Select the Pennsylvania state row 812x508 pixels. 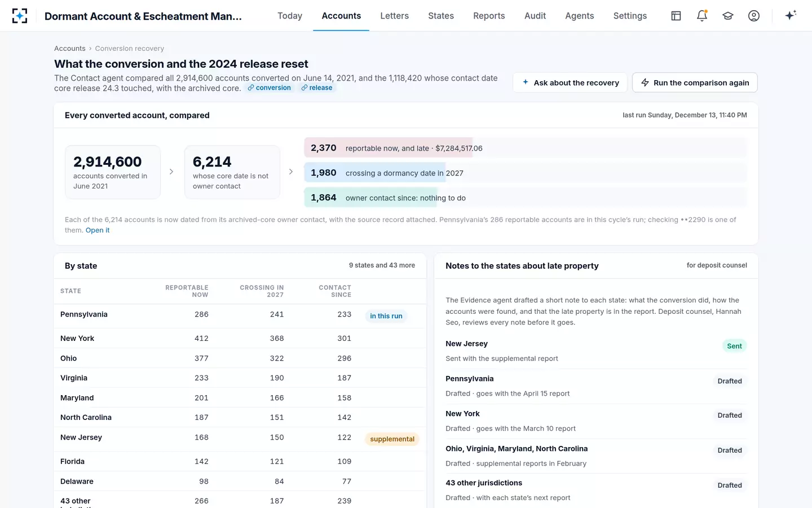pos(240,316)
